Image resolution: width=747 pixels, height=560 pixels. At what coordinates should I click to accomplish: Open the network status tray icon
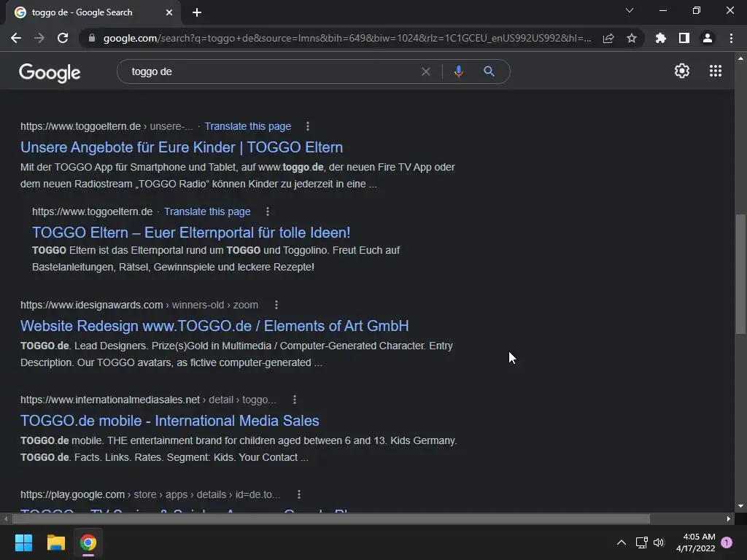point(641,542)
